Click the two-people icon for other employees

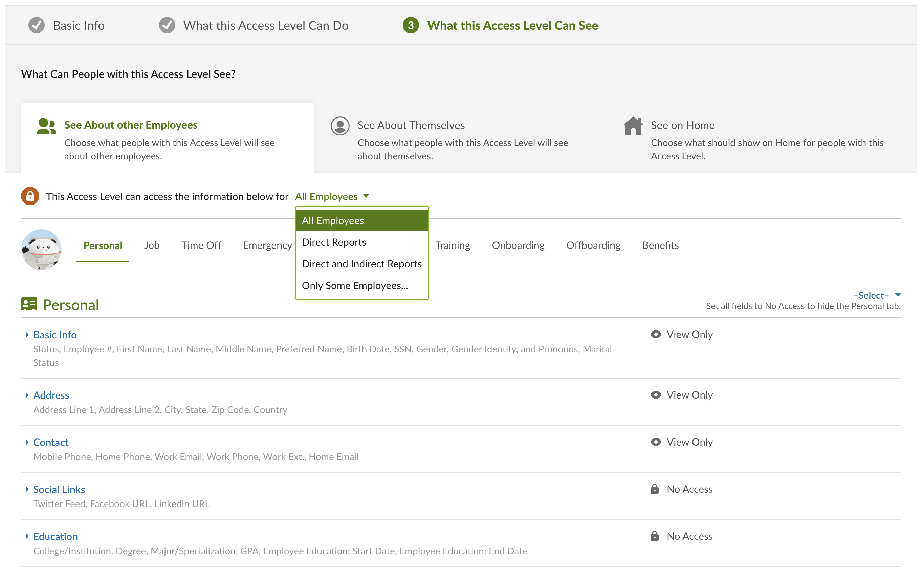(x=46, y=126)
